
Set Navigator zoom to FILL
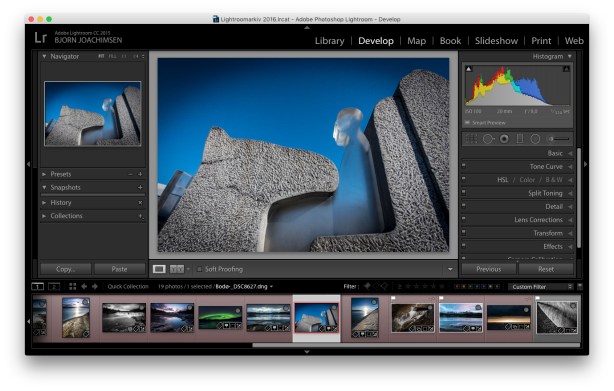tap(112, 56)
